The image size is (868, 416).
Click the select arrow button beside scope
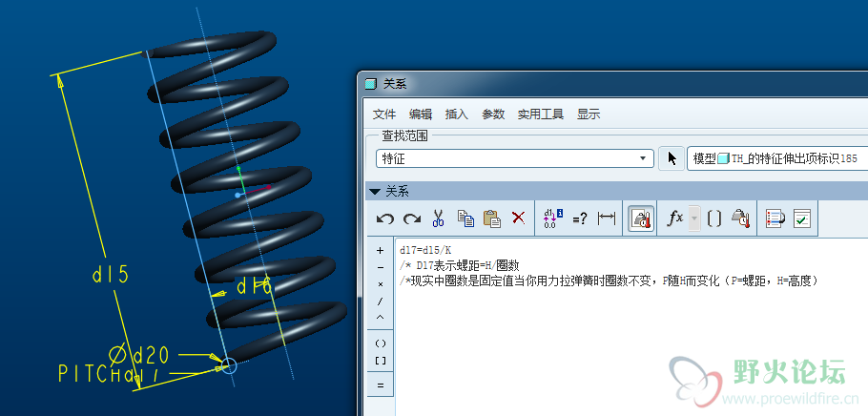click(672, 158)
